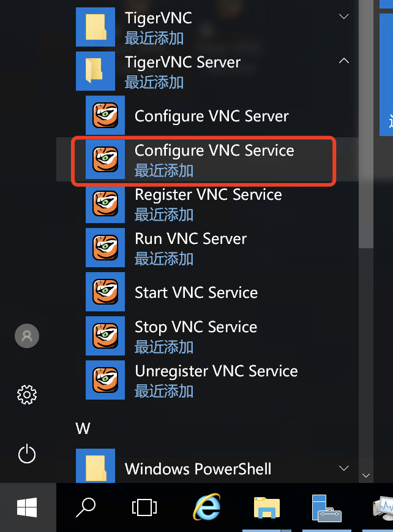Click Register VNC Service tiger icon

click(105, 203)
